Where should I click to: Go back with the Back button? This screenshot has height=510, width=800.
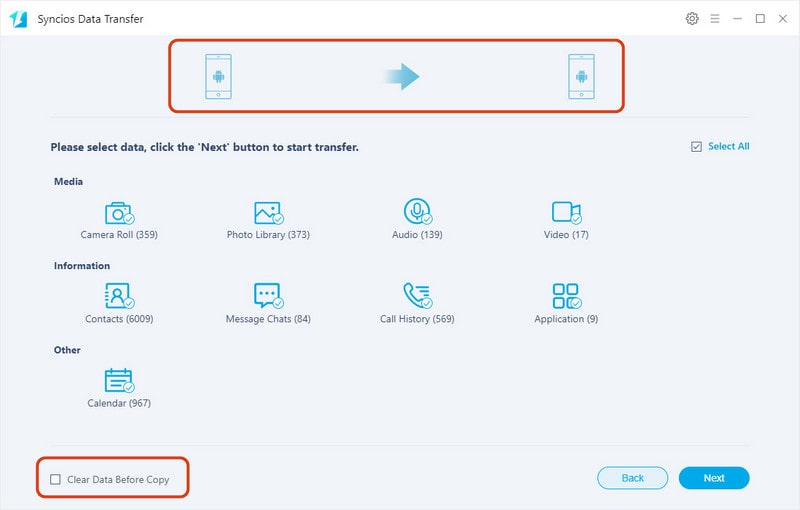632,478
